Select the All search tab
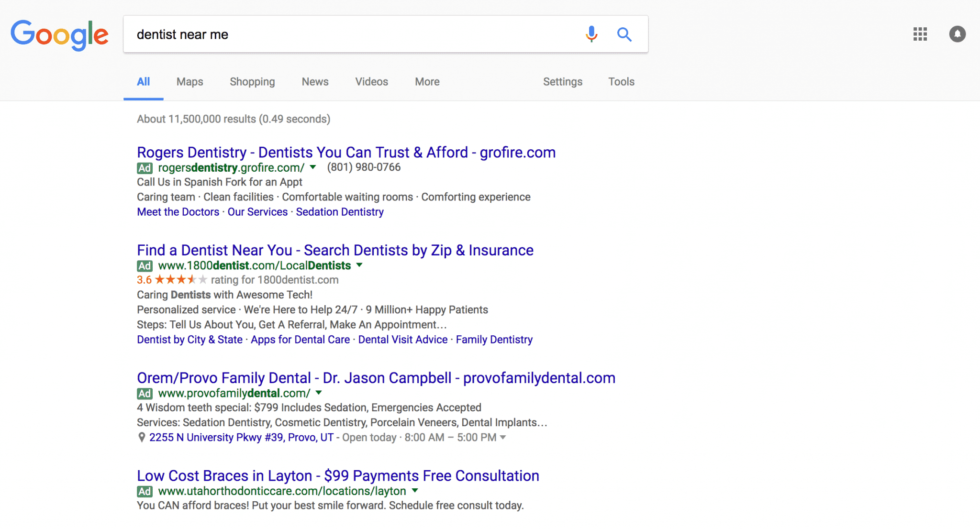Screen dimensions: 980x529 pos(143,82)
